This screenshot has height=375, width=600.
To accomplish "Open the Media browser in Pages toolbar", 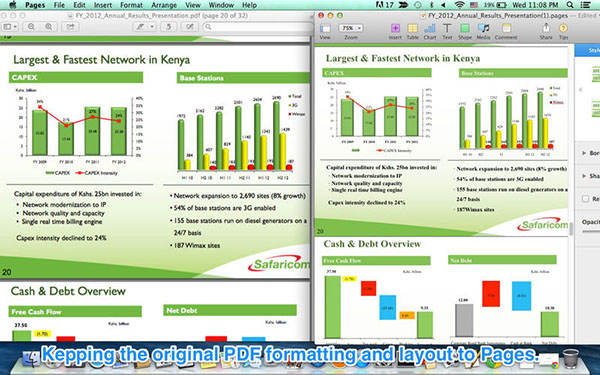I will coord(483,28).
